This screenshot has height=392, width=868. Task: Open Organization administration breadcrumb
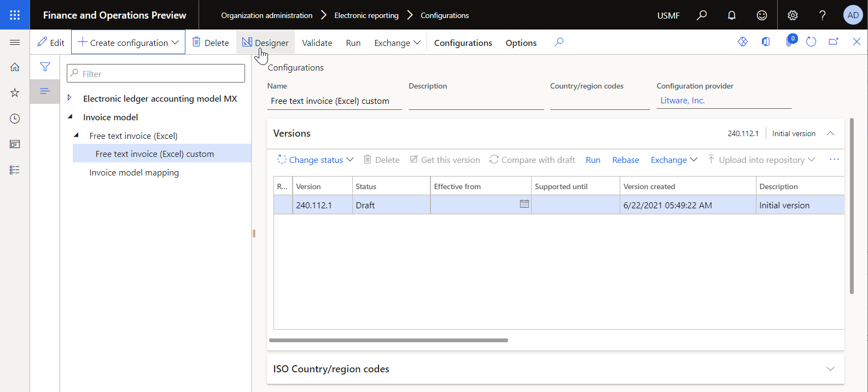[x=267, y=15]
